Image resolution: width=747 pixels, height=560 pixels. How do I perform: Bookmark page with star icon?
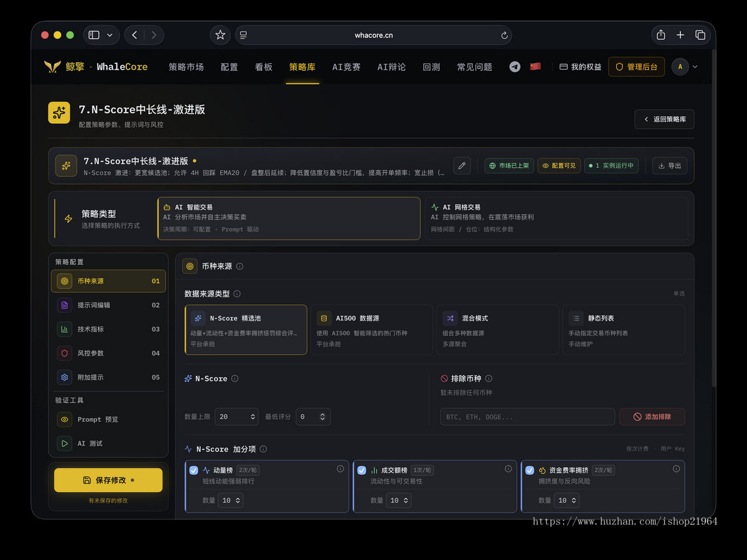click(220, 35)
